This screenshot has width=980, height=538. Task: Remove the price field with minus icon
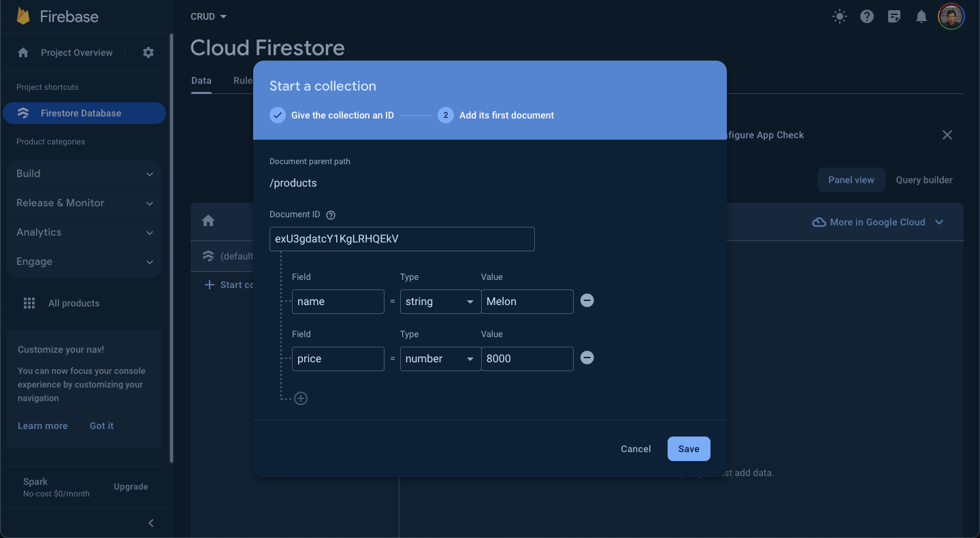coord(587,358)
